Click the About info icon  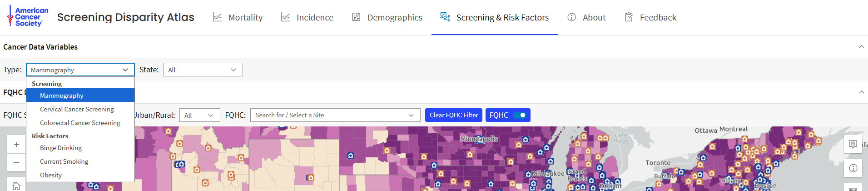pyautogui.click(x=571, y=17)
